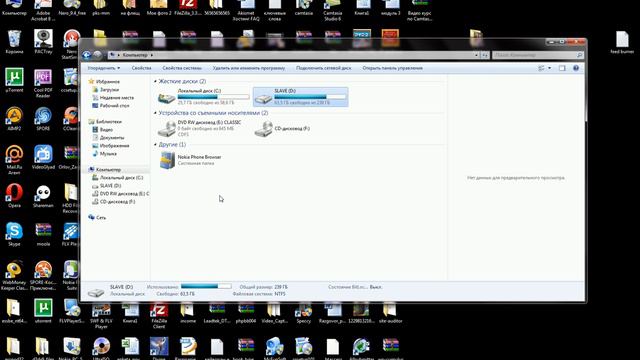
Task: Open the Корзина recycle bin desktop icon
Action: (14, 42)
